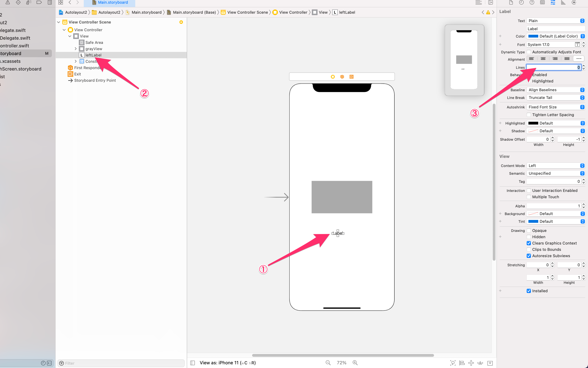Open the Content Mode dropdown
The height and width of the screenshot is (368, 588).
(x=556, y=166)
